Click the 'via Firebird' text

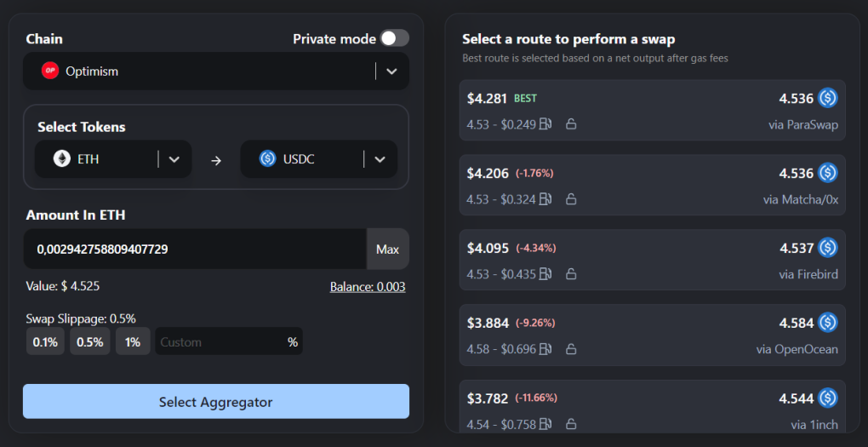[808, 274]
